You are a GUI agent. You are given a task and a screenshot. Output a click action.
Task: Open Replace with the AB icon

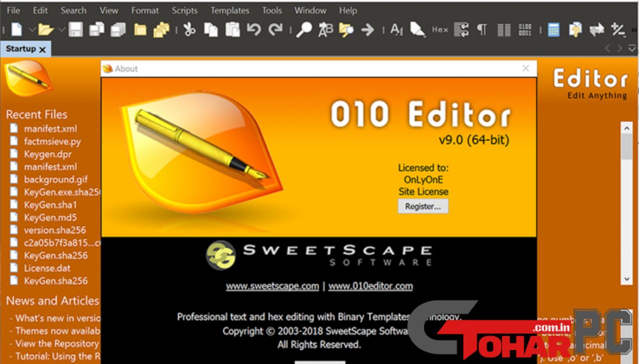(325, 30)
